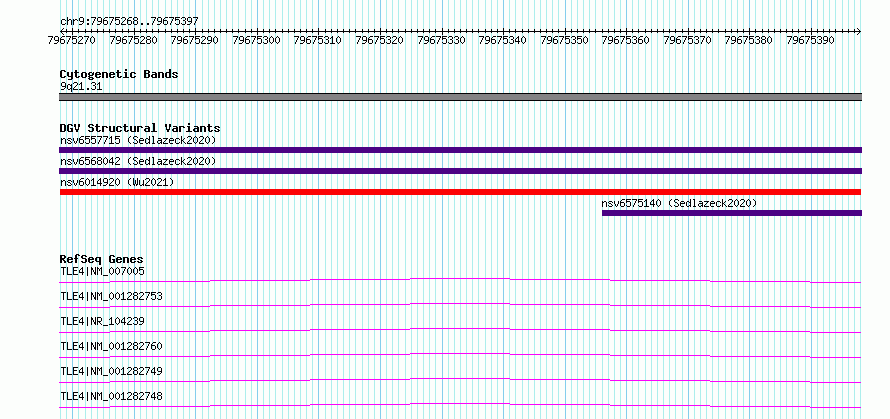Click ruler position 79675390
This screenshot has width=890, height=419.
coord(811,40)
